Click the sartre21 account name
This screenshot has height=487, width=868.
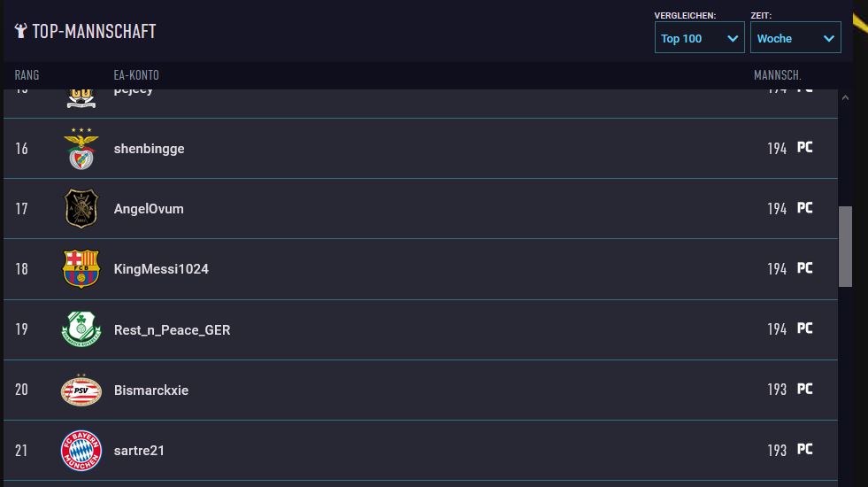pos(139,451)
